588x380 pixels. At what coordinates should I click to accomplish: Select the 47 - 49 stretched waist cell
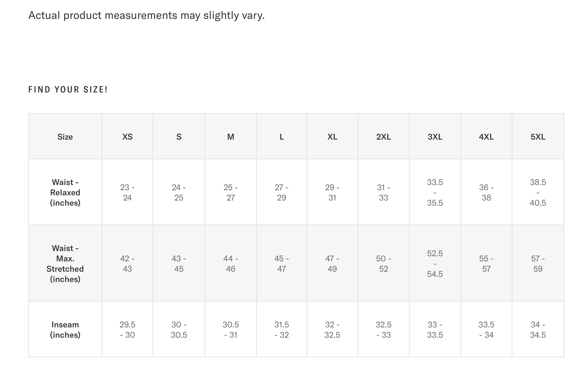[332, 264]
